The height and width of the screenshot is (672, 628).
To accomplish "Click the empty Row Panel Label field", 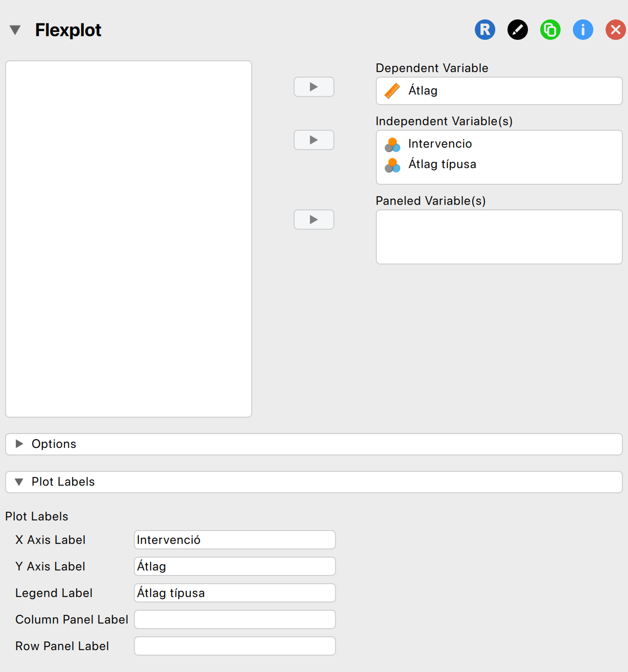I will click(234, 646).
